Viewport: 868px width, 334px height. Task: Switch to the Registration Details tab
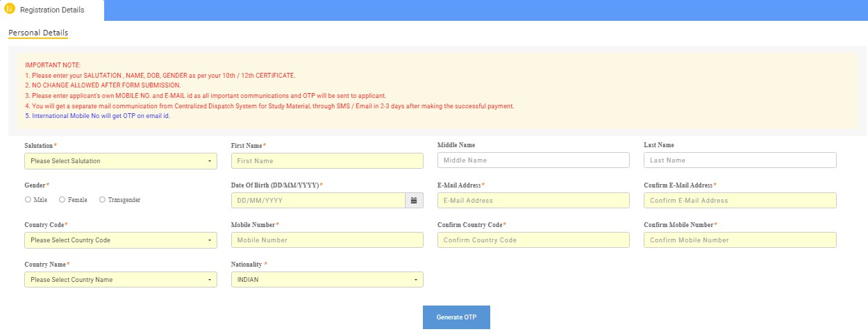(52, 10)
